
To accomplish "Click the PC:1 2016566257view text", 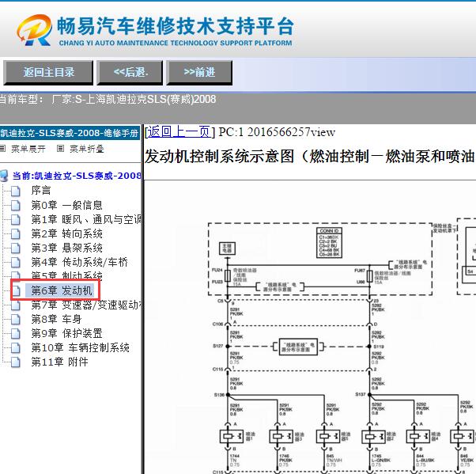I will [277, 132].
